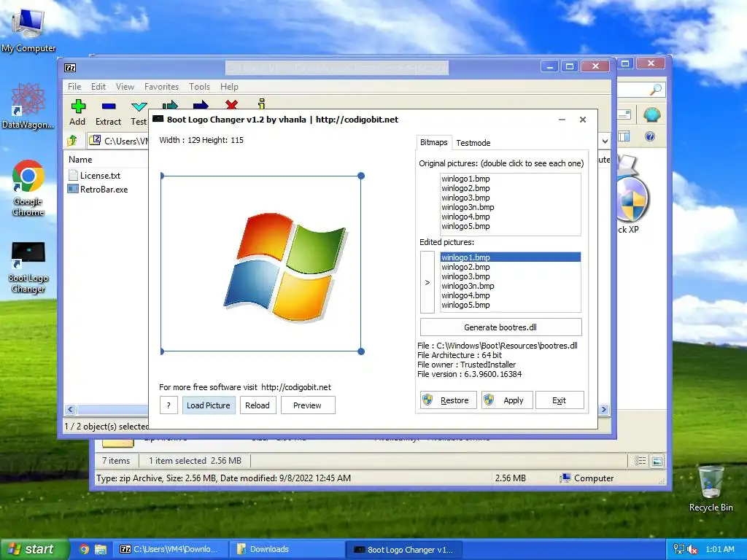Select winlogo5.bmp in Original pictures list
747x560 pixels.
tap(465, 226)
